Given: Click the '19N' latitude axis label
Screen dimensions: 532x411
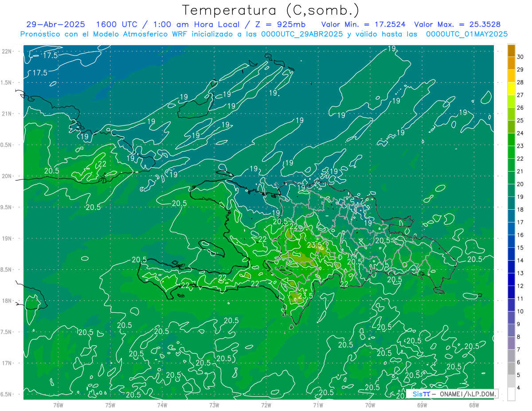Looking at the screenshot, I should tap(7, 239).
